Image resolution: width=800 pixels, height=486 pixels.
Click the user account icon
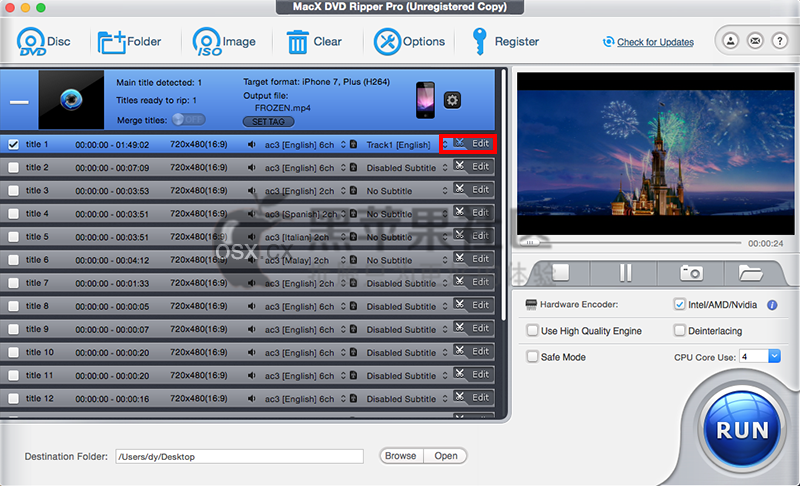731,41
